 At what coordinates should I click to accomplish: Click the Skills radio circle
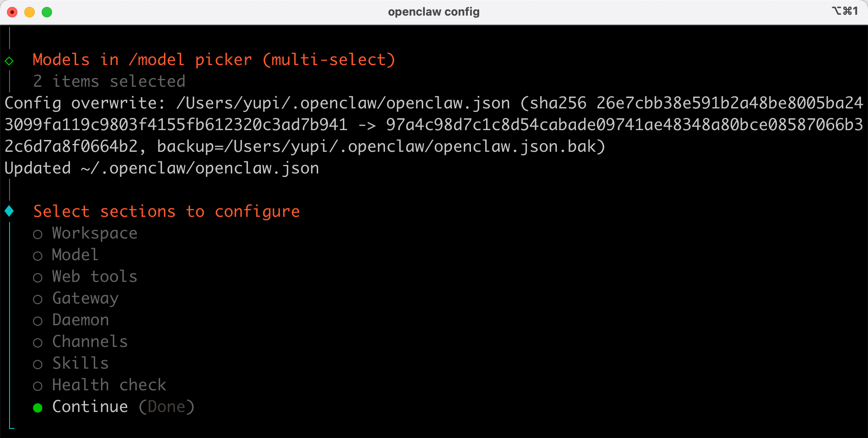coord(38,364)
